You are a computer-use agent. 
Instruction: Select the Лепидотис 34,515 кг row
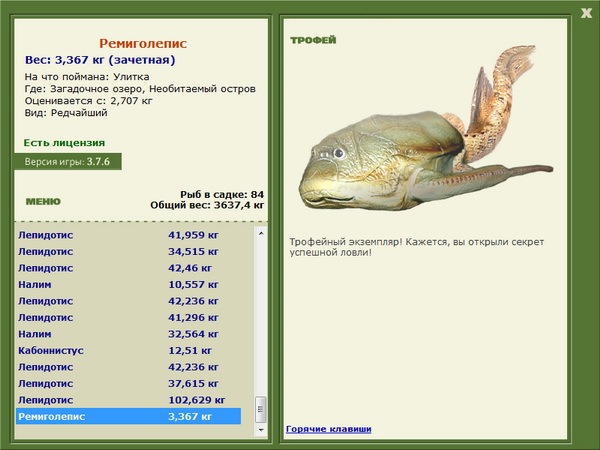click(129, 251)
